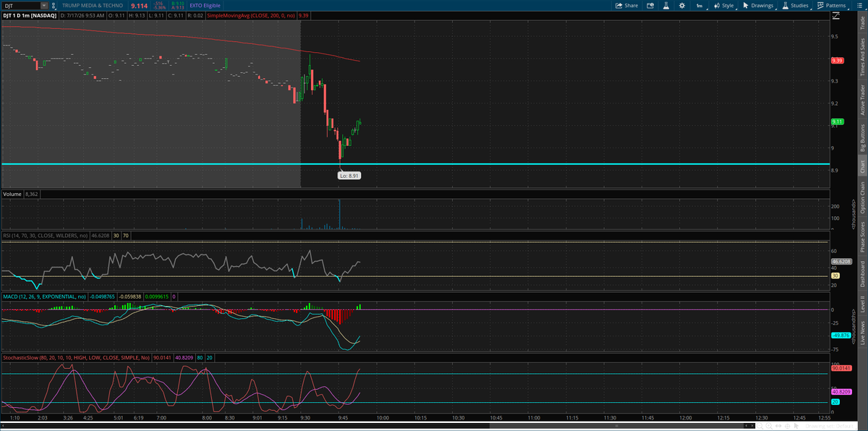Open the chart alerts icon beside Share
Image resolution: width=868 pixels, height=431 pixels.
pyautogui.click(x=650, y=5)
